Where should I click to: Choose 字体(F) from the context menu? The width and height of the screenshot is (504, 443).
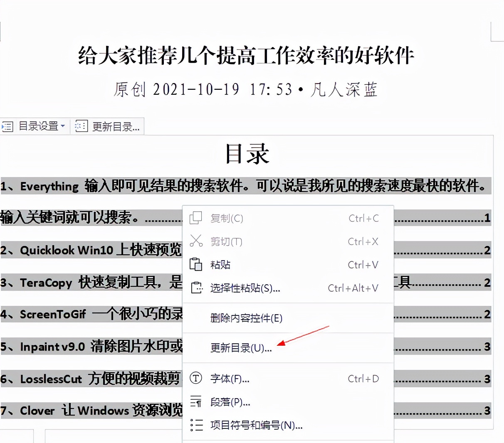pyautogui.click(x=229, y=379)
